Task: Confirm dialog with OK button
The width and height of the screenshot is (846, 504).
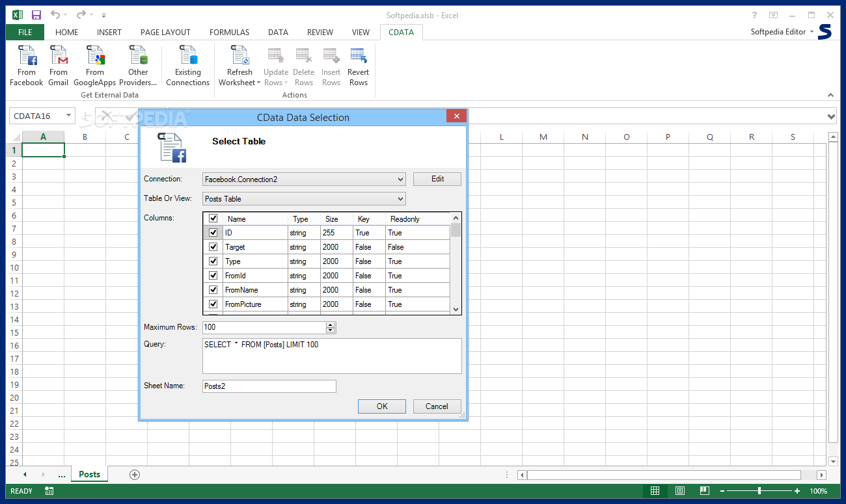Action: pyautogui.click(x=382, y=406)
